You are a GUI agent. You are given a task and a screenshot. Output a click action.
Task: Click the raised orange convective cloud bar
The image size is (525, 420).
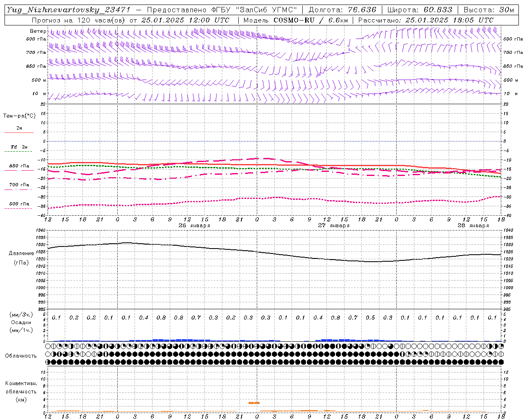pos(254,403)
